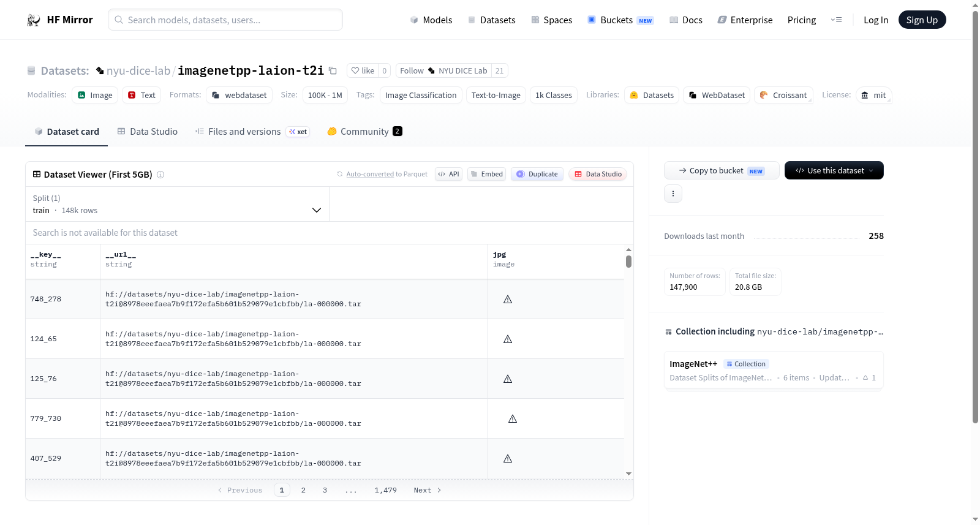Expand the navigation overflow menu
Image resolution: width=980 pixels, height=525 pixels.
point(836,20)
